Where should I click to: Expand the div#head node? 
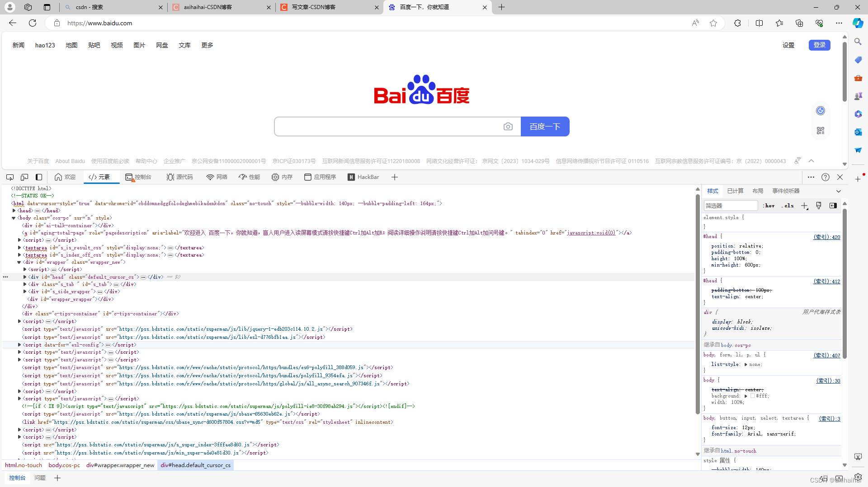coord(25,277)
